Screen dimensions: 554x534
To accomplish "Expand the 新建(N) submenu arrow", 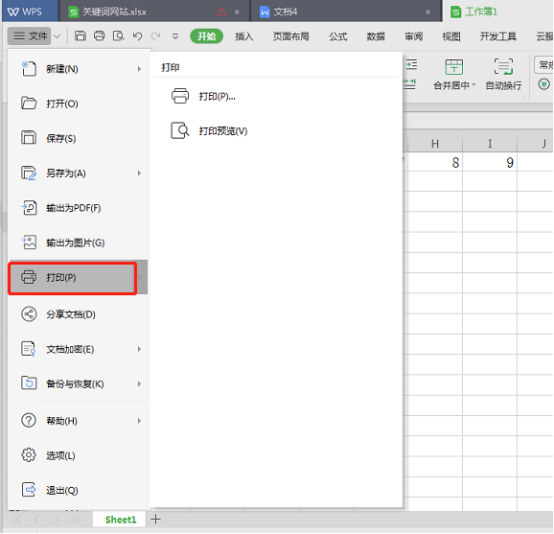I will 139,69.
